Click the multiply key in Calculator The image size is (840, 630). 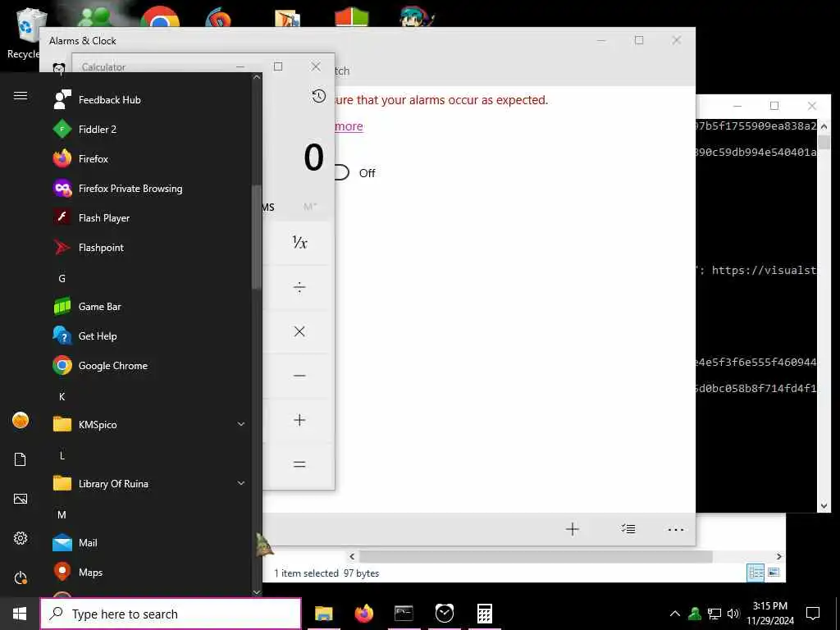coord(299,331)
